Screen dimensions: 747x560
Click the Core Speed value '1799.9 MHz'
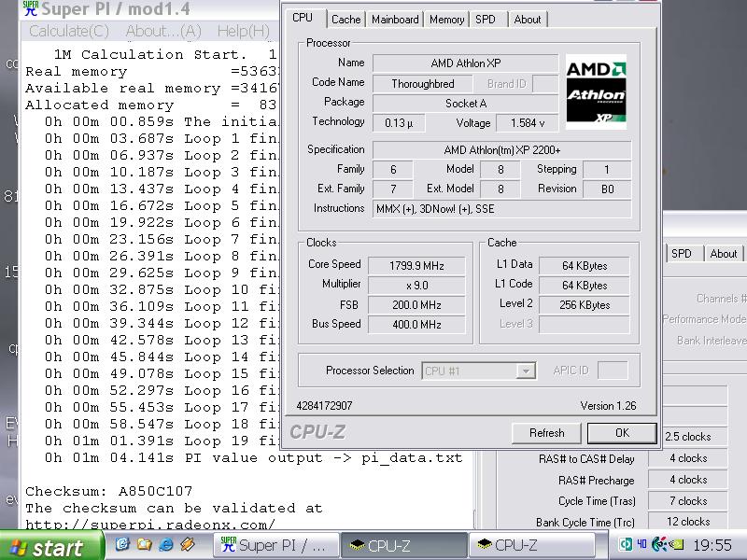tap(416, 266)
